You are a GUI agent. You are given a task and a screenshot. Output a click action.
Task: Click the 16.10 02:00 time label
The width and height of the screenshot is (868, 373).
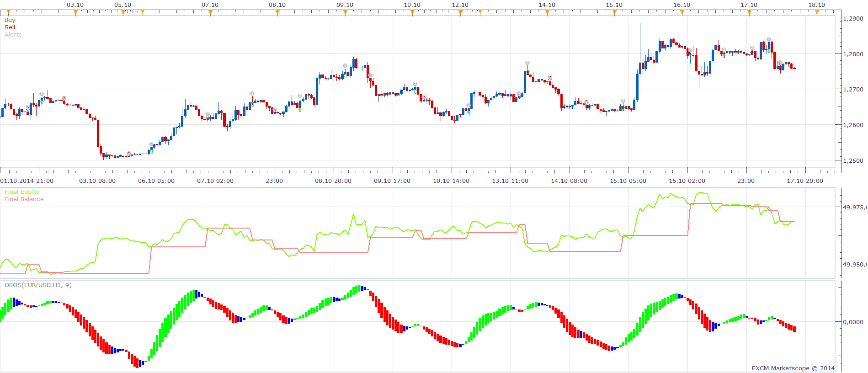687,181
